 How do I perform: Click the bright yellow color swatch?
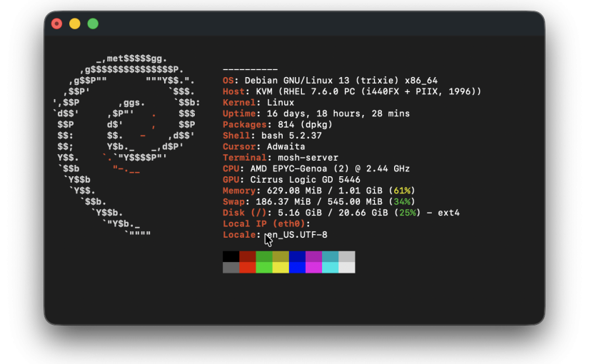pos(281,268)
